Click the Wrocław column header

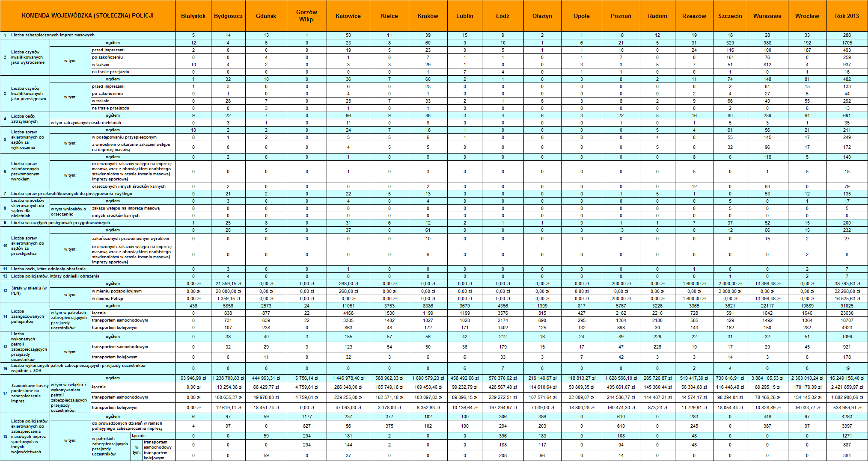(x=807, y=16)
